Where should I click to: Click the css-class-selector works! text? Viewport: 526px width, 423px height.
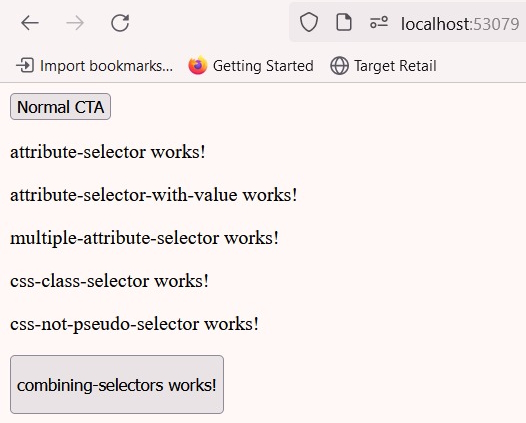pos(109,281)
